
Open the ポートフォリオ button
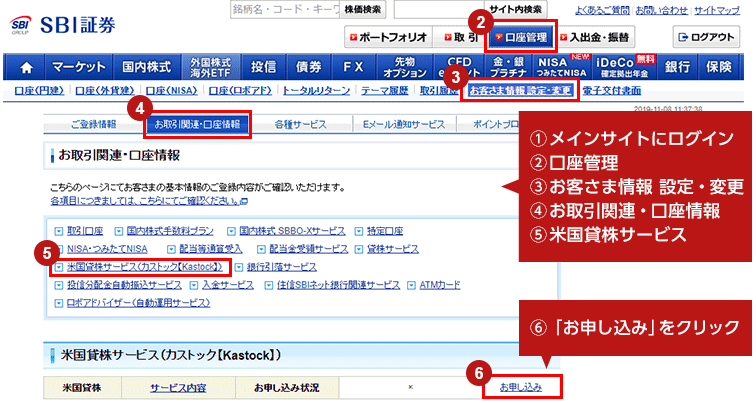[388, 37]
